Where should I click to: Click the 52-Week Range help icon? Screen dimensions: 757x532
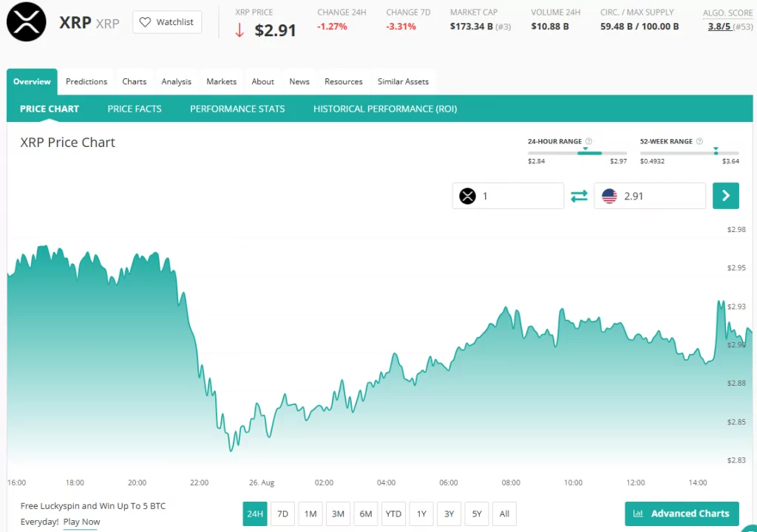tap(699, 141)
